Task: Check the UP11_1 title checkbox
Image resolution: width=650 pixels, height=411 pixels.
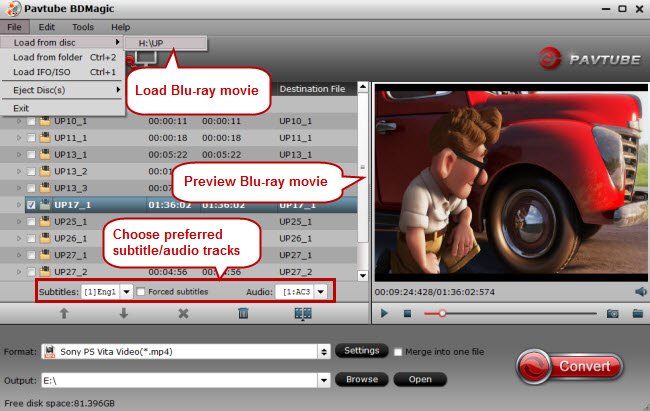Action: (31, 138)
